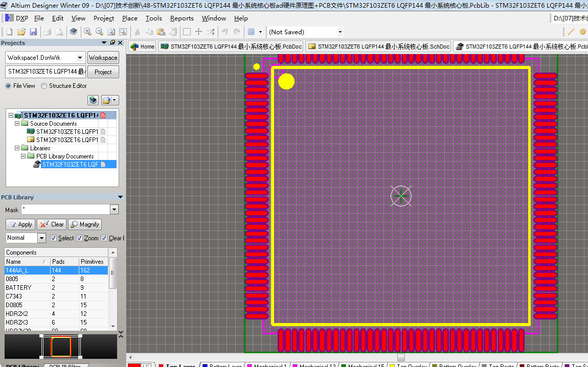Click the Copy icon in toolbar
Screen dimensions: 588x367
(149, 32)
